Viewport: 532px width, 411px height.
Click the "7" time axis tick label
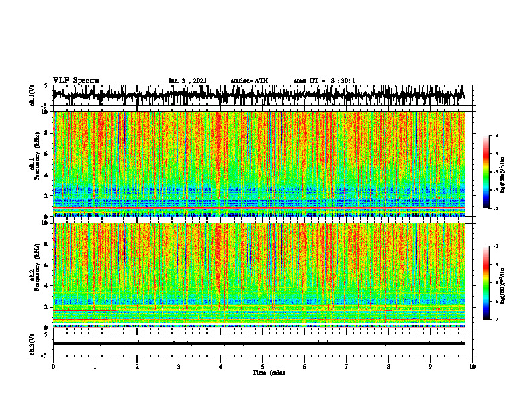[347, 367]
